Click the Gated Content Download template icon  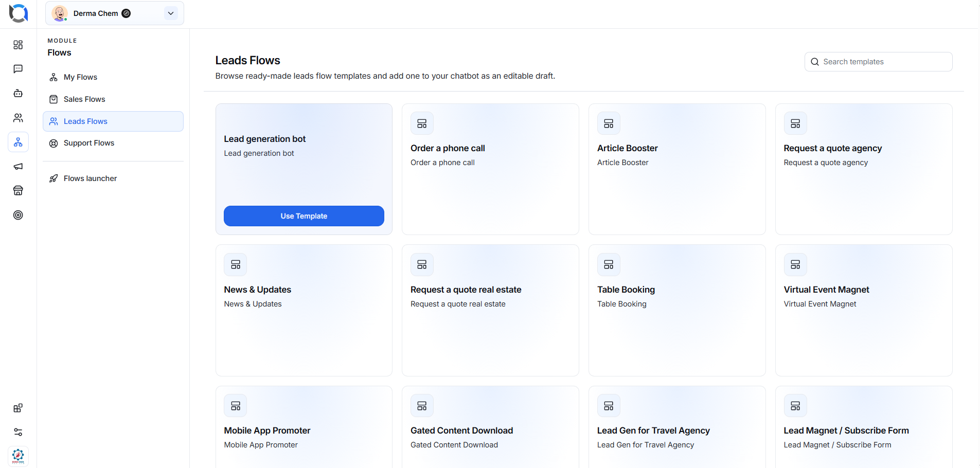422,406
